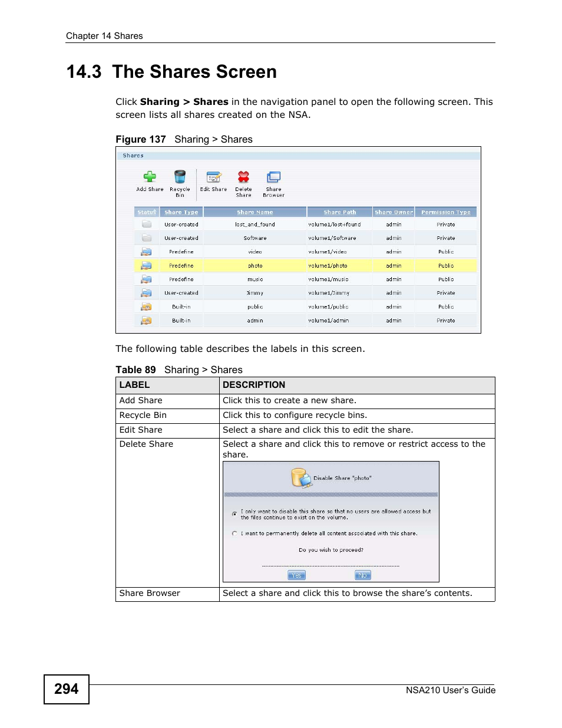Click the No button in the dialog
This screenshot has width=562, height=728.
pyautogui.click(x=362, y=575)
